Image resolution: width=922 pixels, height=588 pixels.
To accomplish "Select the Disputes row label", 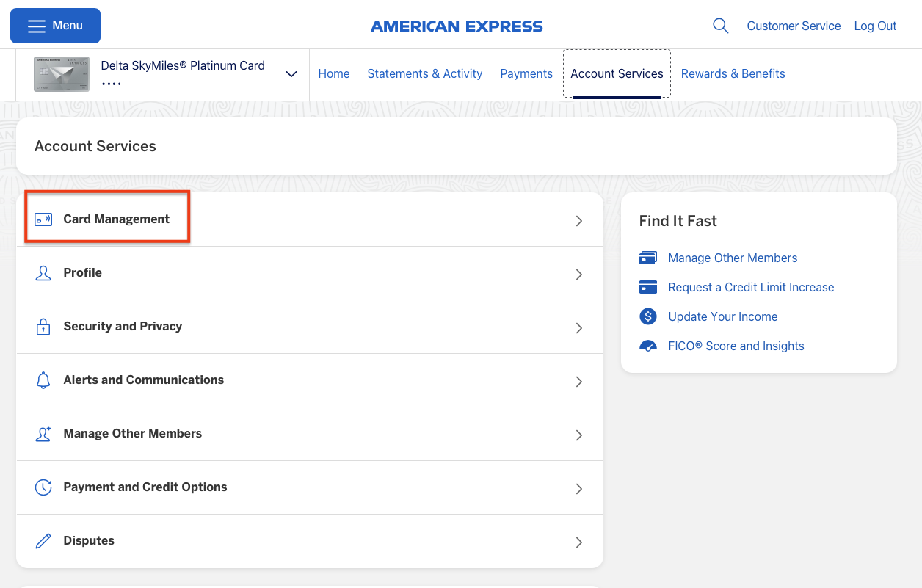I will (89, 540).
